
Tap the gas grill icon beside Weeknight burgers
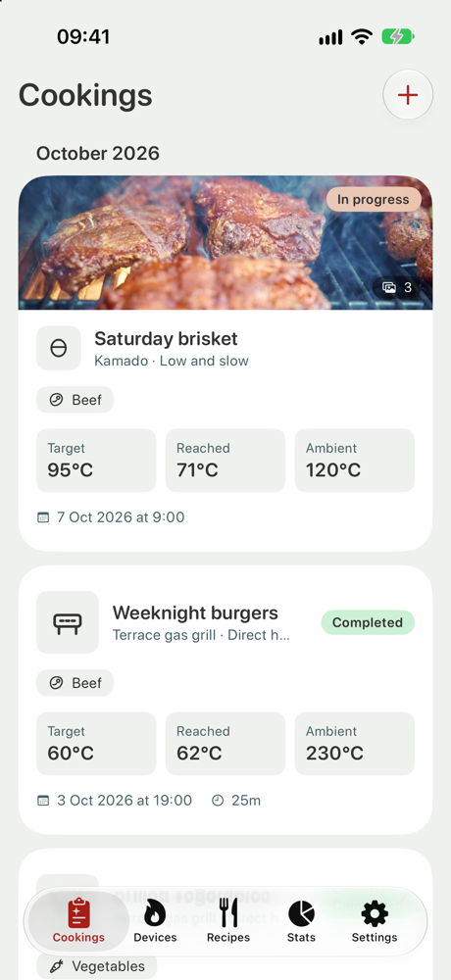pos(68,622)
